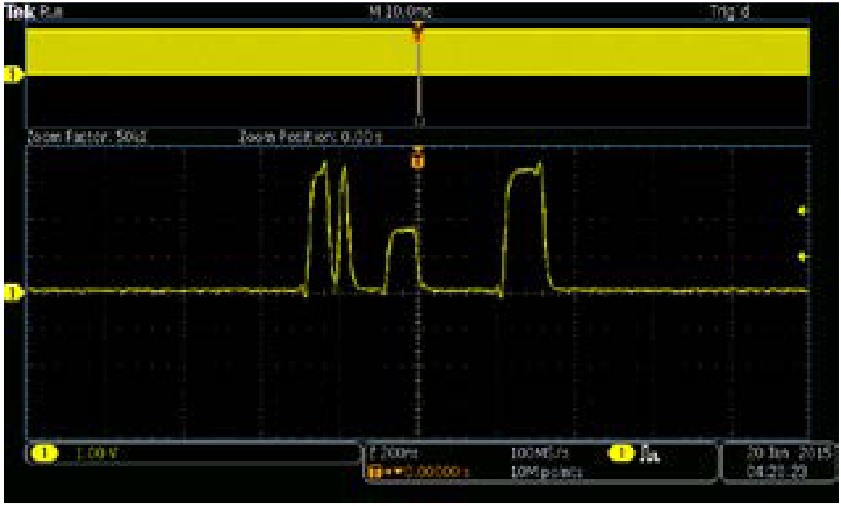Click the Zoom Factor readout
This screenshot has width=841, height=506.
point(87,137)
